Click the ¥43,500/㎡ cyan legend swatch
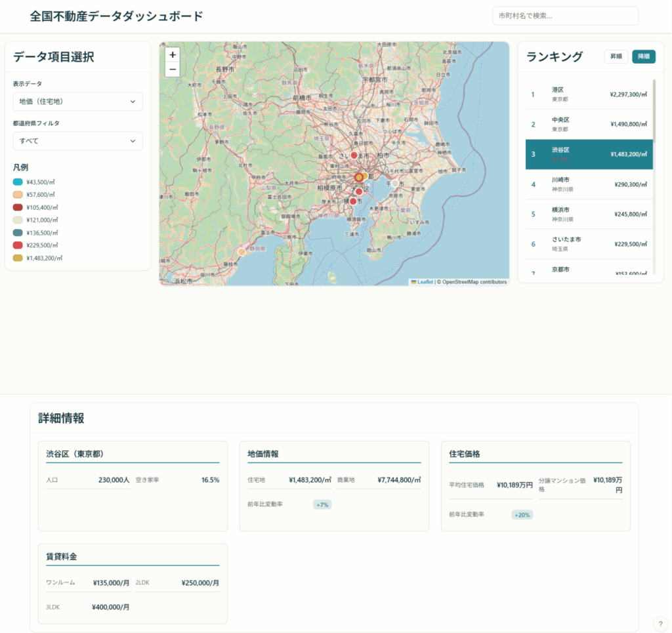The image size is (672, 633). coord(18,182)
